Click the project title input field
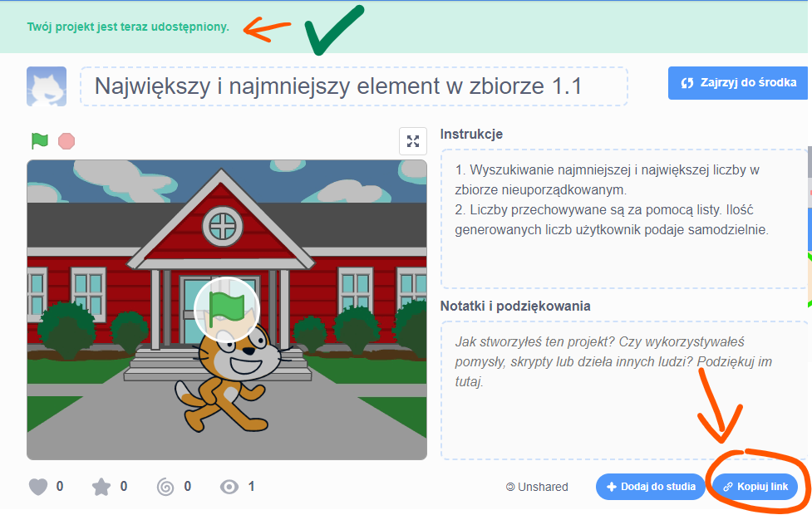Viewport: 812px width, 515px height. [354, 86]
